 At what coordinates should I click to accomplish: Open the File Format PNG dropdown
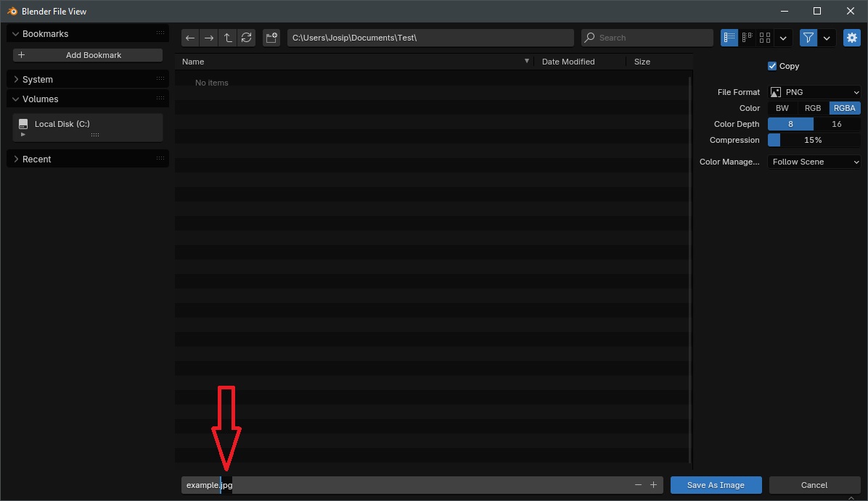point(814,92)
